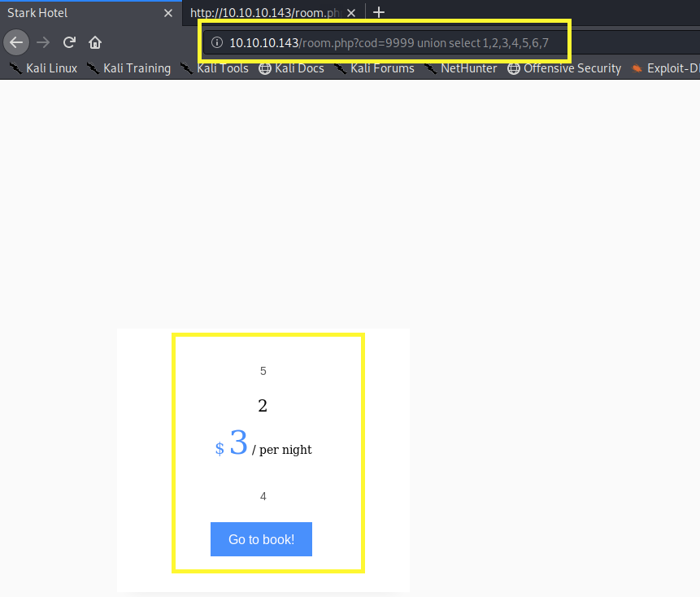This screenshot has height=597, width=700.
Task: Go to the Kali Forums bookmark
Action: pos(374,68)
